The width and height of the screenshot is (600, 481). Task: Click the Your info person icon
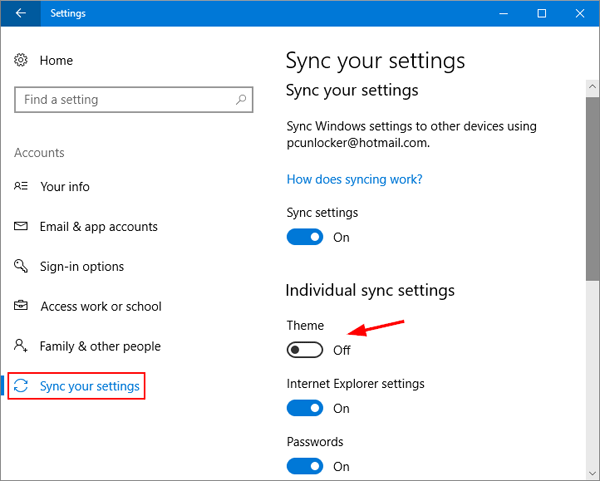pos(21,187)
